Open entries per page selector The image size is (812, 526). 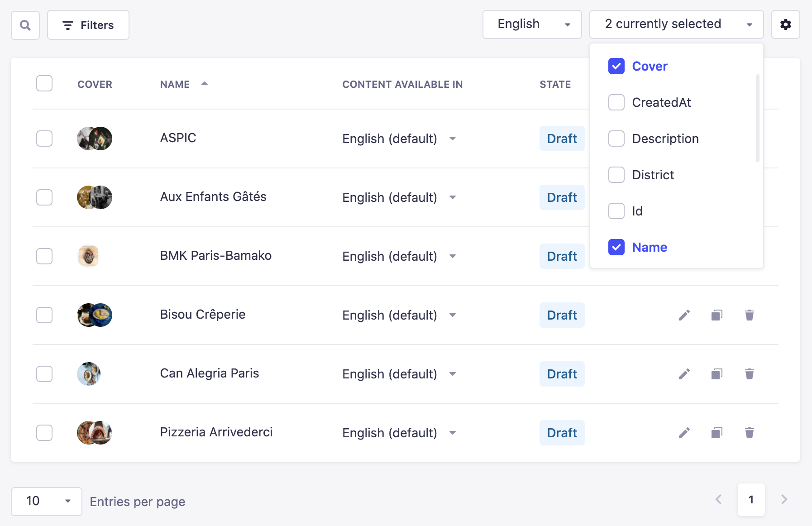coord(46,501)
